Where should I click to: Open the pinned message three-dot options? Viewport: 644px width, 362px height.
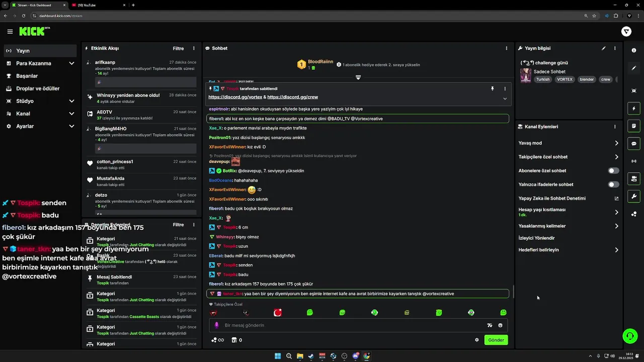[x=505, y=88]
